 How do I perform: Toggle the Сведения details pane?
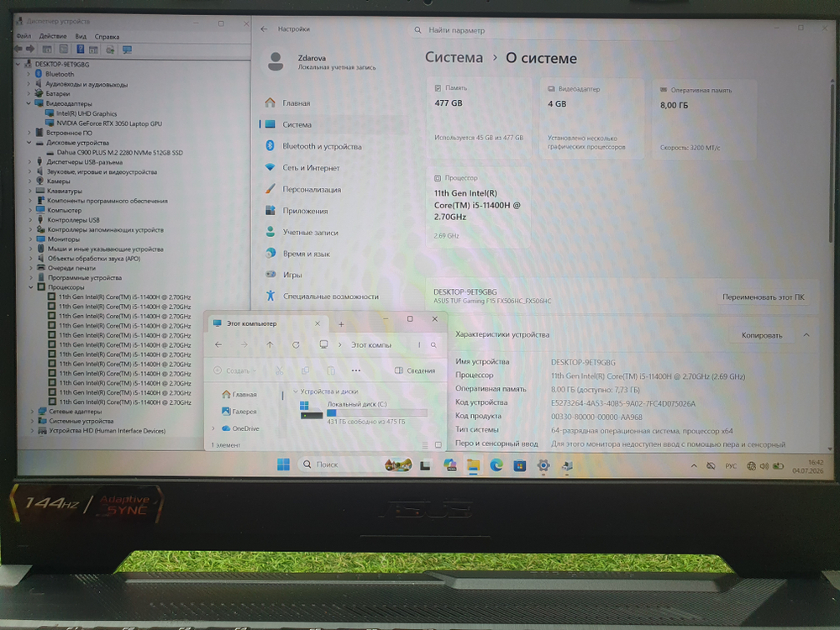click(x=415, y=370)
